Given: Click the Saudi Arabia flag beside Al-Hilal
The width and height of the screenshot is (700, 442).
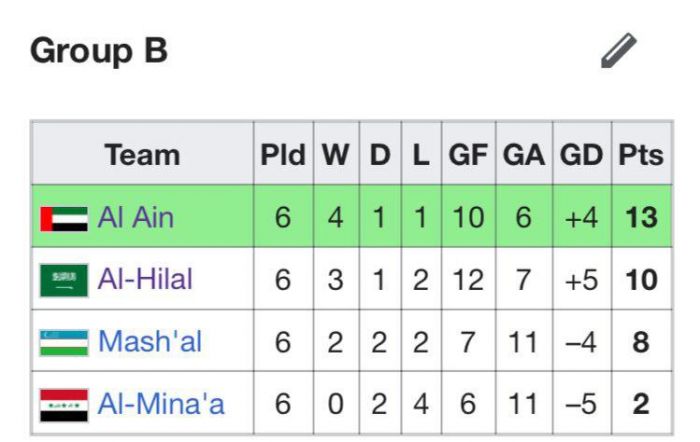Looking at the screenshot, I should click(x=64, y=281).
